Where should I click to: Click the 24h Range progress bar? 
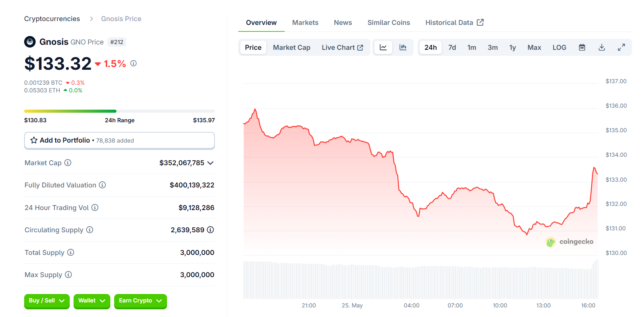pos(119,111)
